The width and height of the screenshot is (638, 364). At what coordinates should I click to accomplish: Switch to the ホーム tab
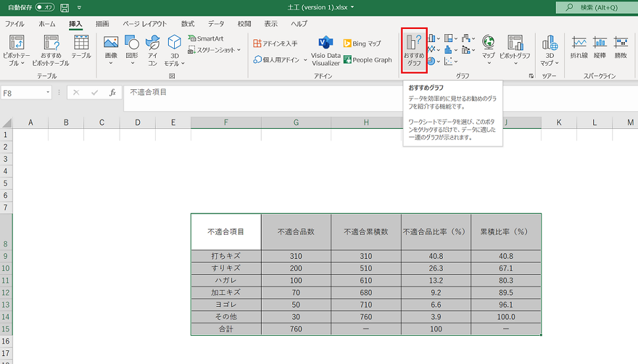pos(47,24)
